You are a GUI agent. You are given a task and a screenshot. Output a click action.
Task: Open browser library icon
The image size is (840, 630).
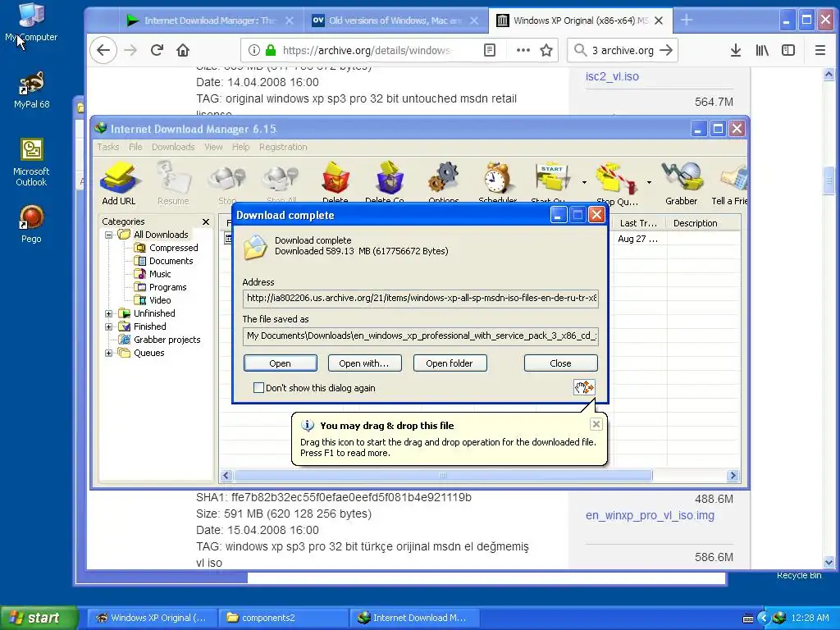point(762,50)
